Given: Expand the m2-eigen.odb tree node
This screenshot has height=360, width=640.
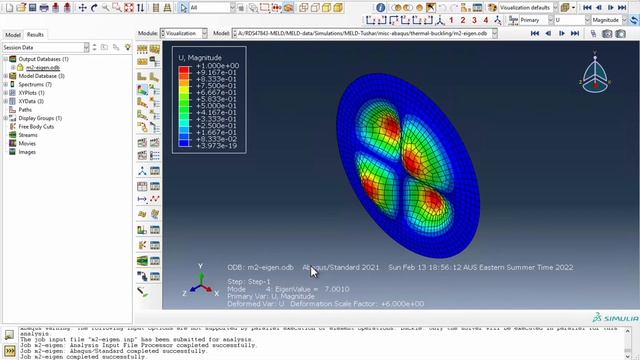Looking at the screenshot, I should [x=13, y=67].
